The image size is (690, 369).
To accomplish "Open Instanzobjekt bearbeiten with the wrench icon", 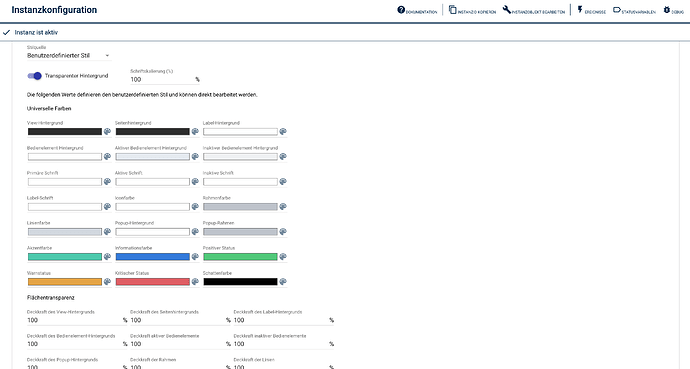I will pos(534,10).
